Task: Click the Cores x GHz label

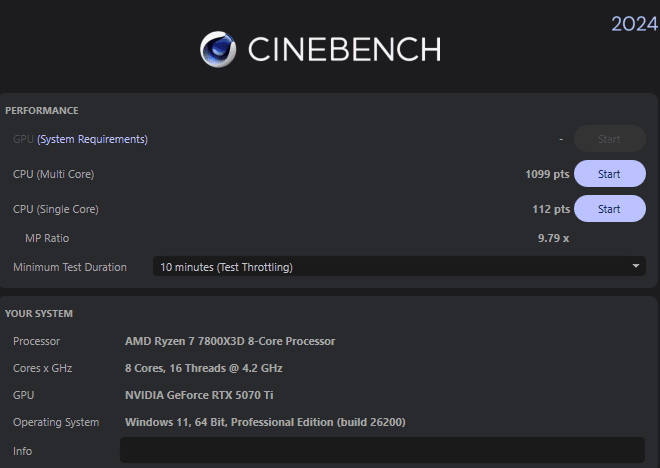Action: pyautogui.click(x=43, y=368)
